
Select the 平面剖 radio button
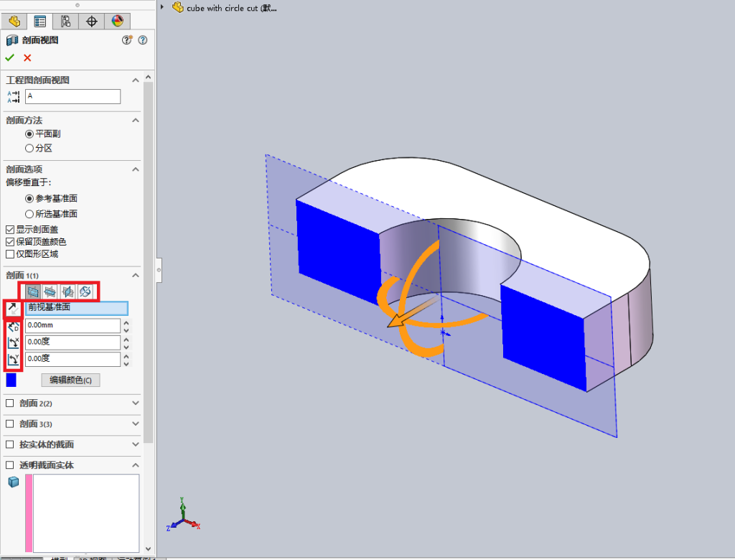[x=29, y=134]
